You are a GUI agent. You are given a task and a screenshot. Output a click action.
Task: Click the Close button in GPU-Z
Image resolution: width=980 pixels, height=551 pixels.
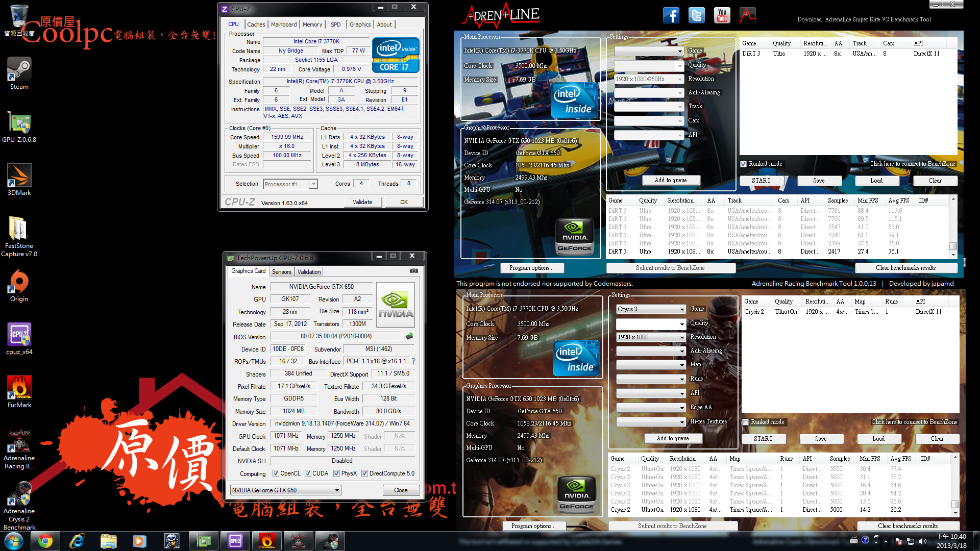tap(401, 490)
